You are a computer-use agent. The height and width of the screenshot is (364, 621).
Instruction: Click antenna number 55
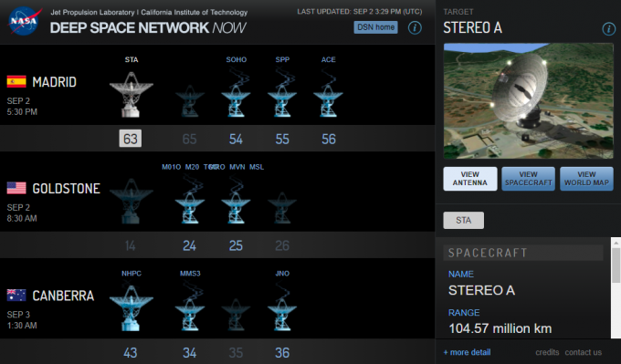point(282,140)
